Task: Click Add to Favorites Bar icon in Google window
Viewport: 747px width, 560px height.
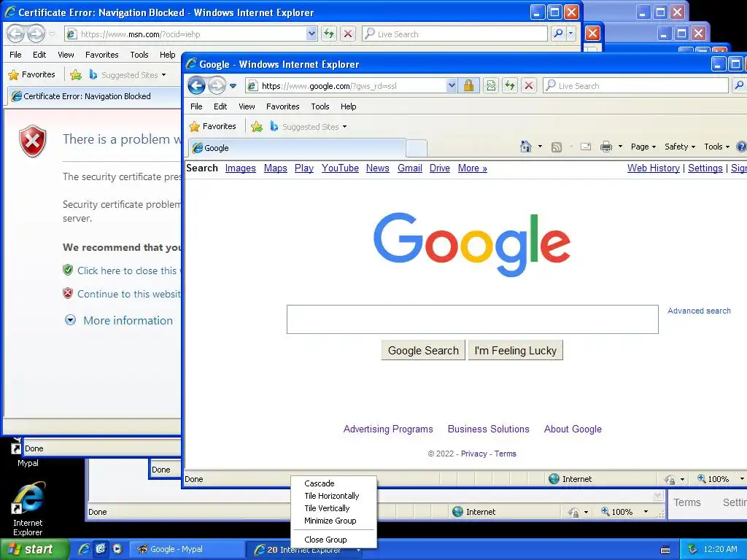Action: pyautogui.click(x=257, y=127)
